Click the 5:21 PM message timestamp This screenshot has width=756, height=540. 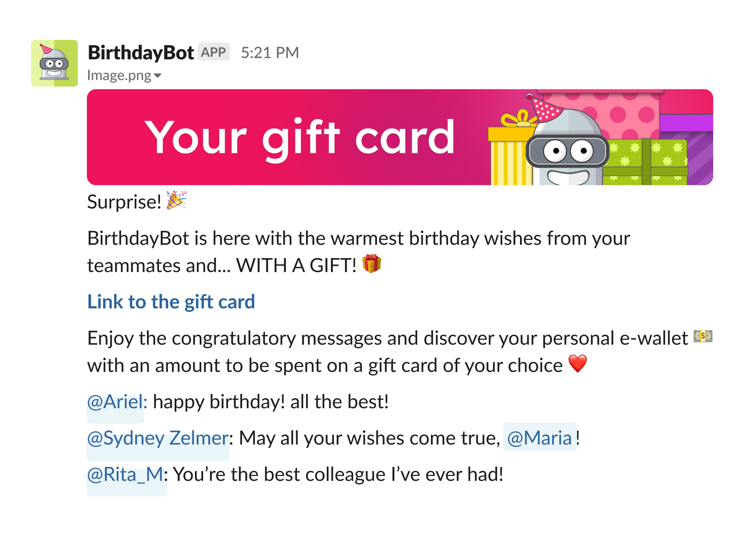(271, 52)
